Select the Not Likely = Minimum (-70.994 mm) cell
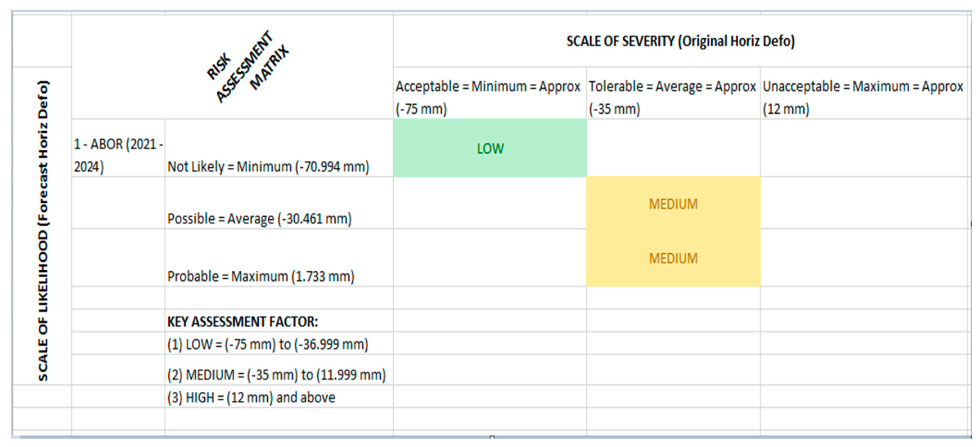Image resolution: width=980 pixels, height=447 pixels. point(268,166)
